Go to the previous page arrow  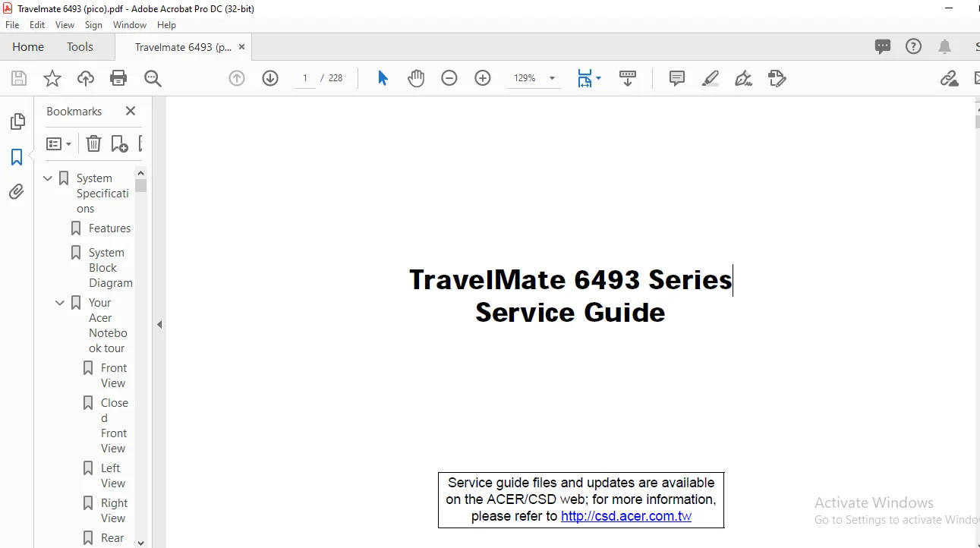click(237, 78)
